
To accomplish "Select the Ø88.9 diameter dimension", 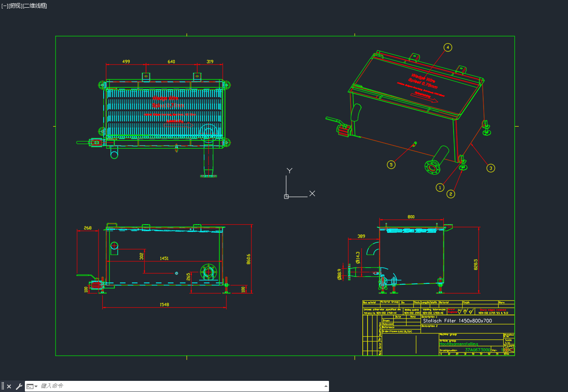I will (x=339, y=274).
